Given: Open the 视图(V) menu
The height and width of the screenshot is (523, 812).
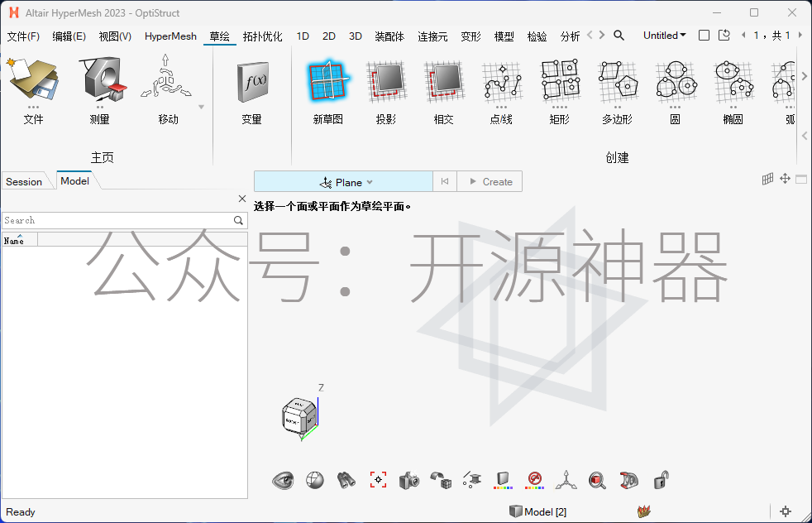Looking at the screenshot, I should click(115, 36).
